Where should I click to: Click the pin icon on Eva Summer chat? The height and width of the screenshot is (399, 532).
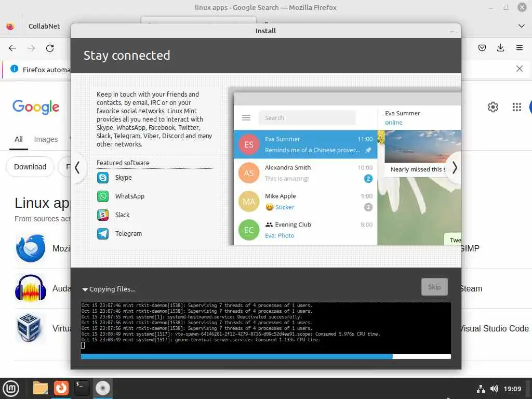(368, 150)
